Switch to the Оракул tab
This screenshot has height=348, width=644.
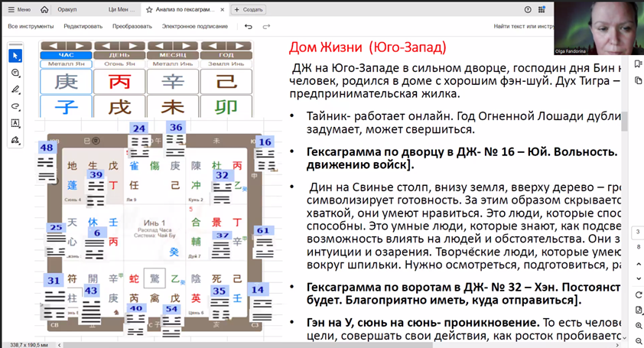[x=68, y=10]
